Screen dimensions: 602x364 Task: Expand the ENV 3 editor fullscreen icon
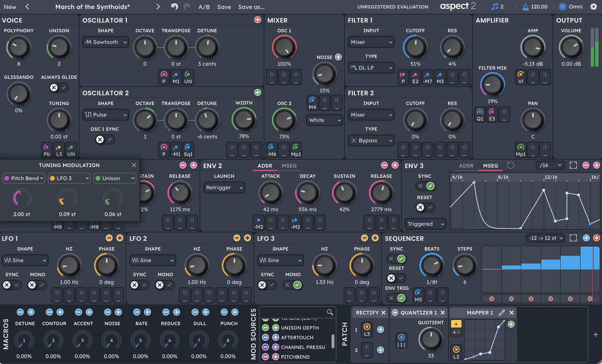click(x=573, y=165)
